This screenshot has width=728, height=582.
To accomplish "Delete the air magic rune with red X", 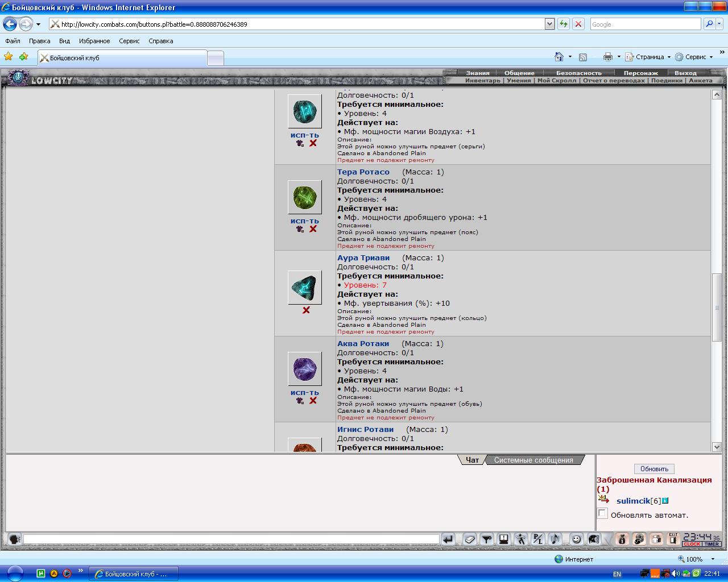I will coord(313,143).
